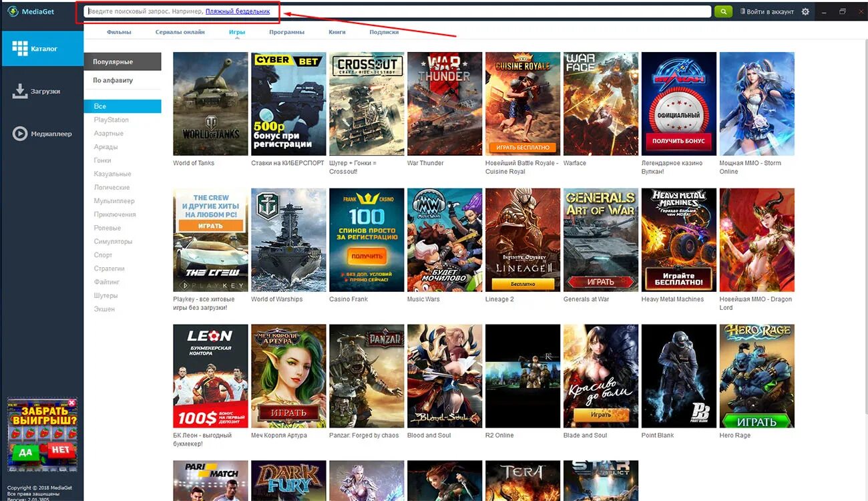Click the Casino Frank title text
Image resolution: width=868 pixels, height=501 pixels.
[349, 299]
